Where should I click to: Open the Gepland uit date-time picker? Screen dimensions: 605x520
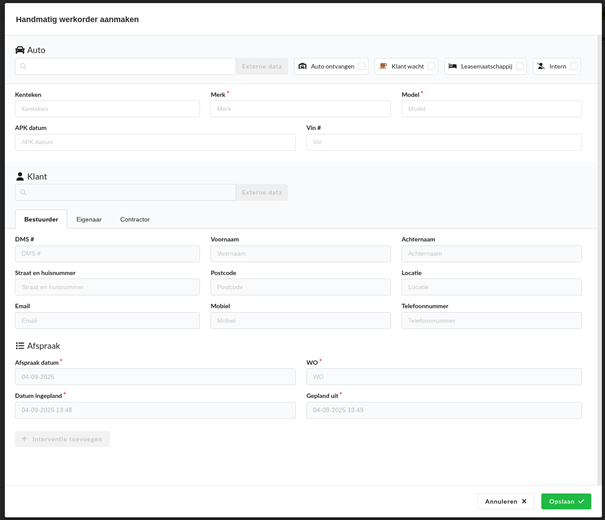tap(444, 410)
